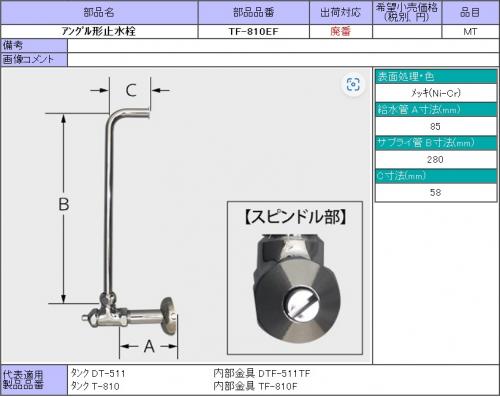Click the image search lens icon
This screenshot has height=397, width=500.
[353, 84]
